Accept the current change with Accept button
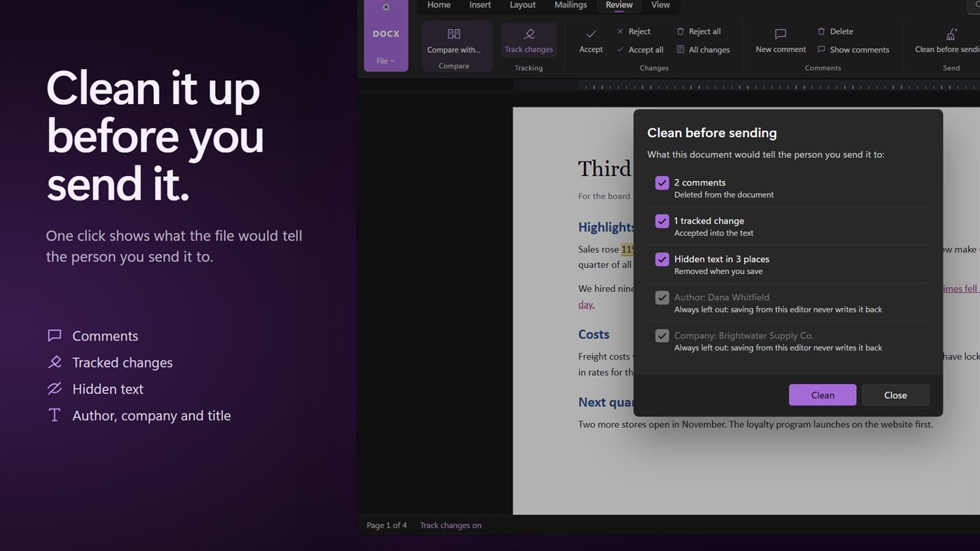Viewport: 980px width, 551px height. 591,41
